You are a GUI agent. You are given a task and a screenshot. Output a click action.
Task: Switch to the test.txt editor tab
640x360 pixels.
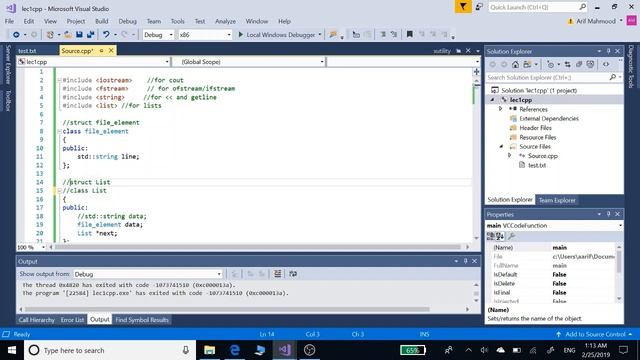(27, 51)
